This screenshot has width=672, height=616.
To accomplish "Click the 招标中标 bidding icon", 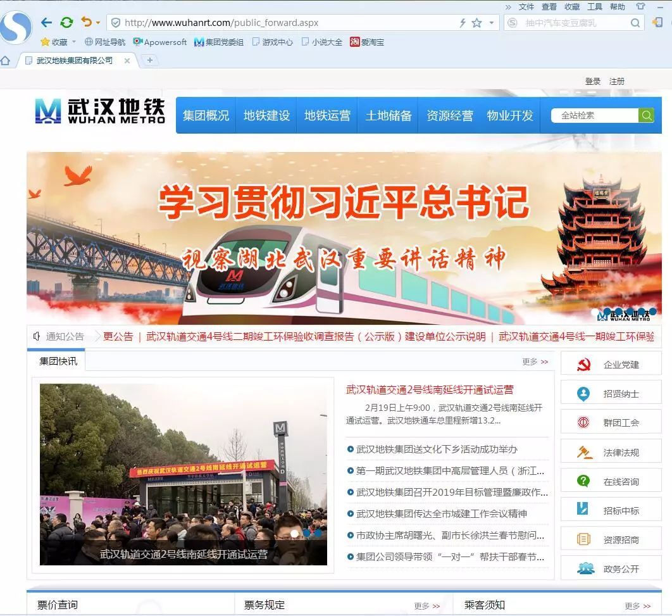I will (x=582, y=510).
